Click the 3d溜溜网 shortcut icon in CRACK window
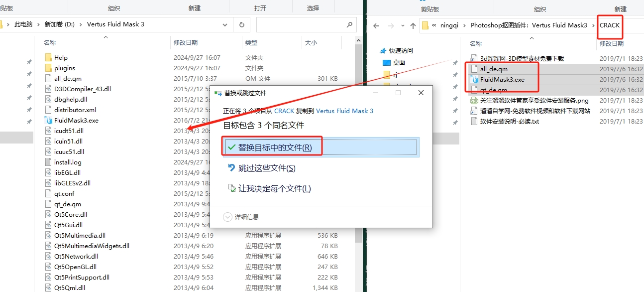Image resolution: width=644 pixels, height=292 pixels. 474,58
